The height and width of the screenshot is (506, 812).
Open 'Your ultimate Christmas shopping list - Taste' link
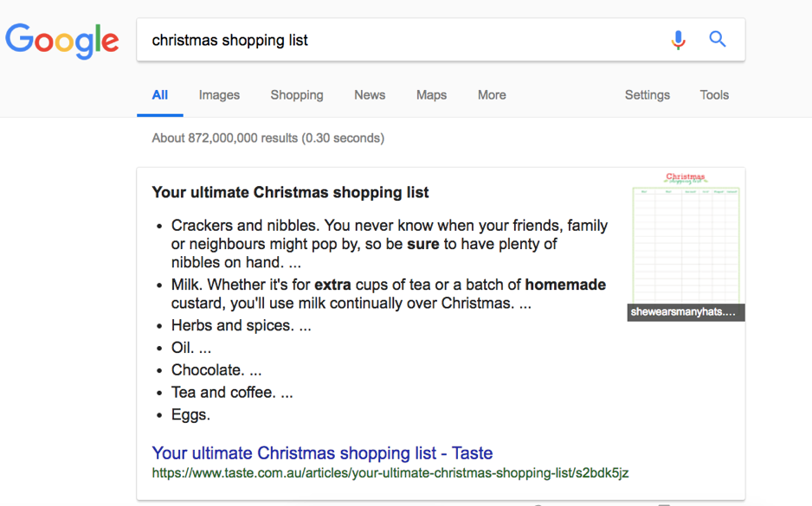(x=322, y=453)
